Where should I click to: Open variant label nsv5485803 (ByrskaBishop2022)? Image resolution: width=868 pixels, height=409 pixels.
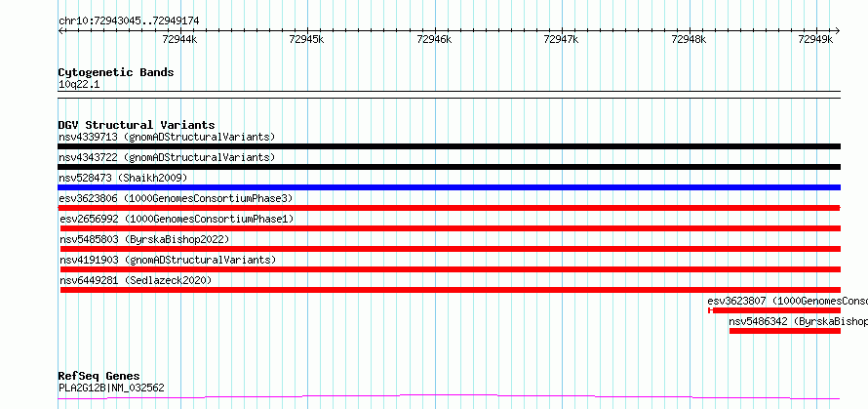click(x=144, y=239)
